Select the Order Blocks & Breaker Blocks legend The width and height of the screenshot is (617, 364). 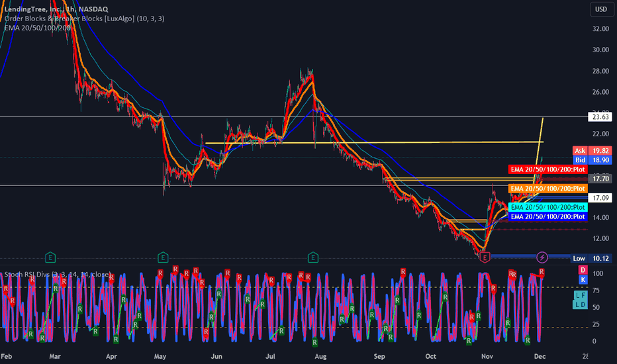coord(84,19)
